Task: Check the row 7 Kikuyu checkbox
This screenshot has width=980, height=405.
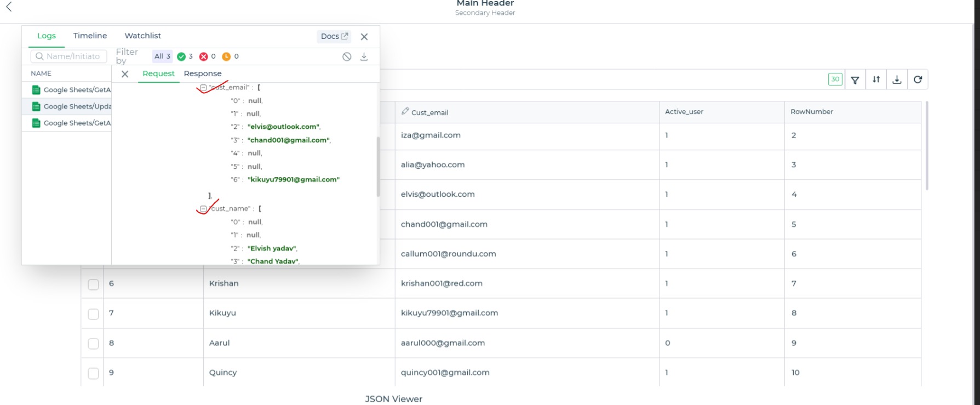Action: coord(93,314)
